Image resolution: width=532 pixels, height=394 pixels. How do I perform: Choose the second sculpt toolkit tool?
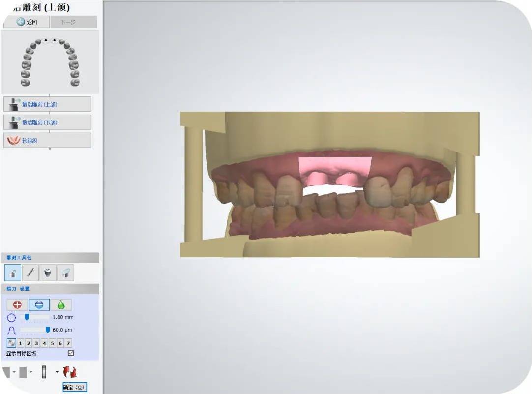pyautogui.click(x=30, y=273)
